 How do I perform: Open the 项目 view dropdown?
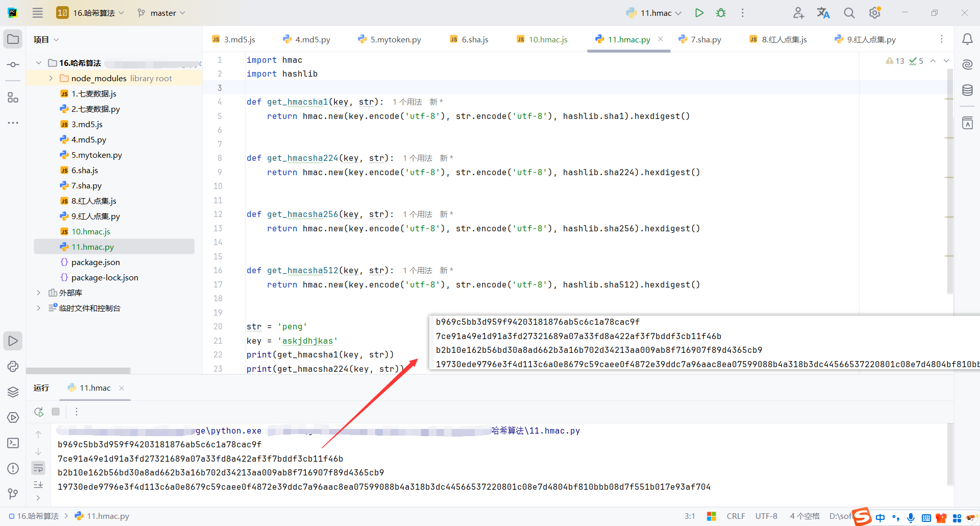coord(46,39)
